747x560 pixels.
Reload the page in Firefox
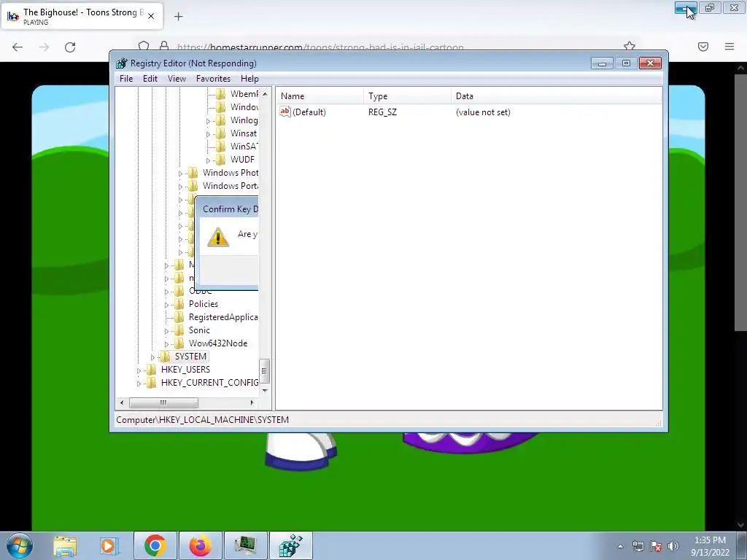tap(70, 47)
